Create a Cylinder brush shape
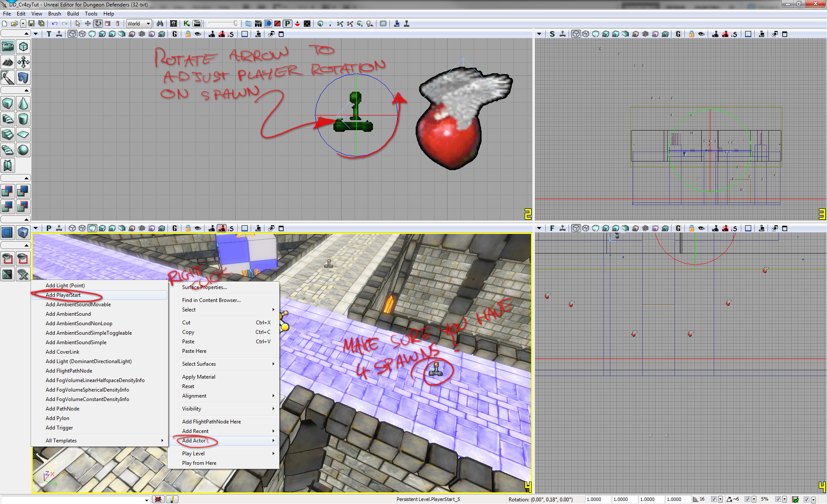This screenshot has height=504, width=827. point(23,119)
